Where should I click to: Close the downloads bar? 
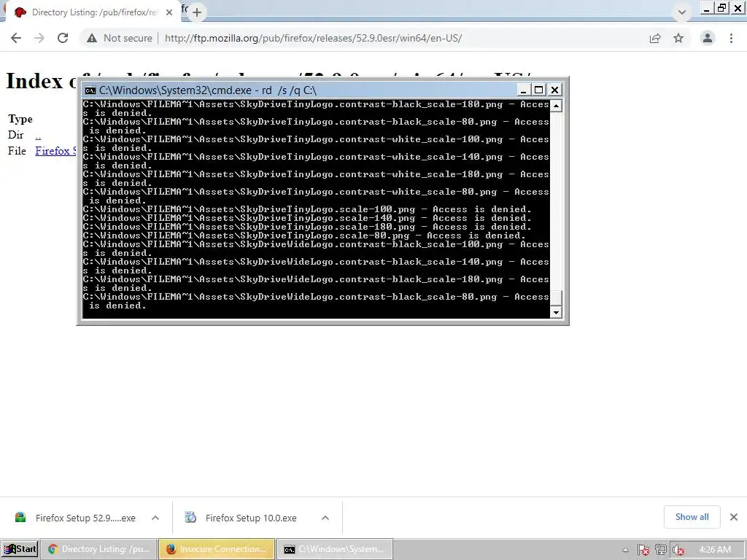click(x=734, y=517)
